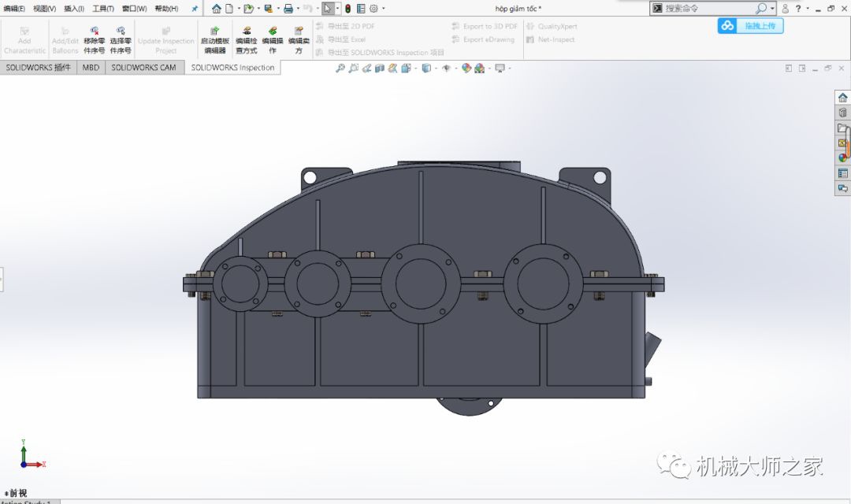Expand the New document dropdown arrow
This screenshot has height=504, width=851.
(239, 9)
